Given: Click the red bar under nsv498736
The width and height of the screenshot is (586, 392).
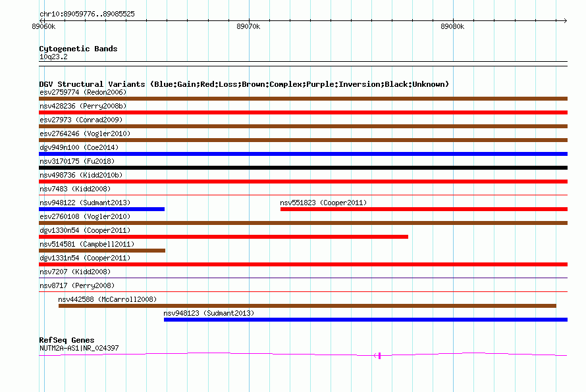Looking at the screenshot, I should click(x=303, y=182).
